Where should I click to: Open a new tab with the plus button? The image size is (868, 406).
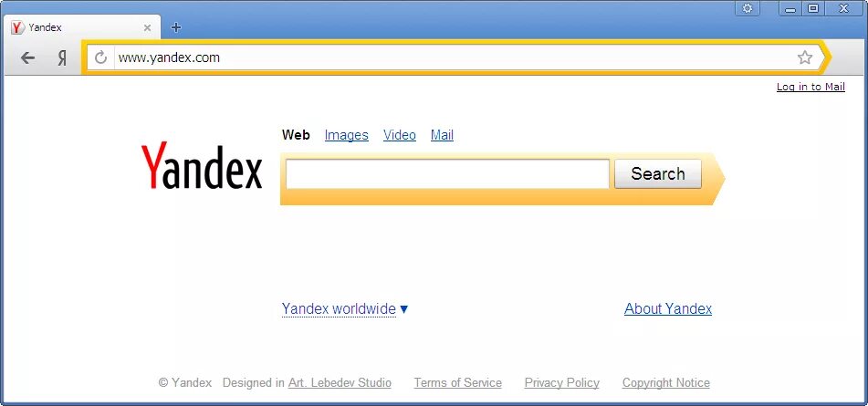tap(176, 27)
